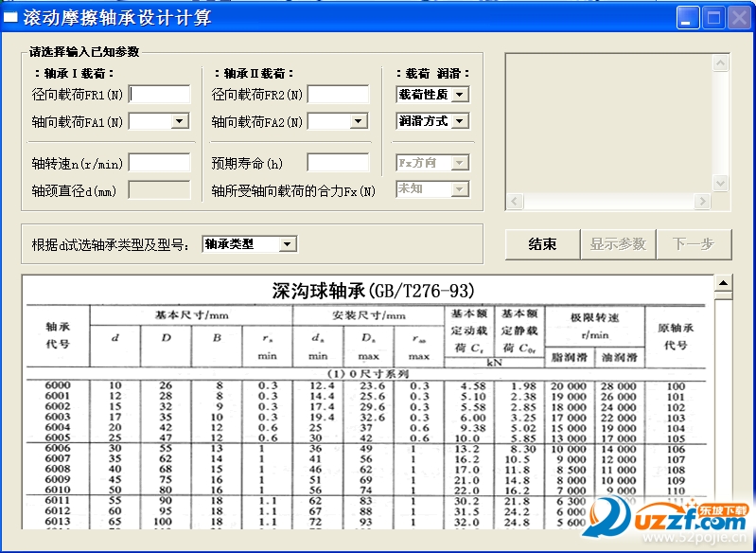Focus the 径向载荷FR1(N) input field

coord(160,95)
